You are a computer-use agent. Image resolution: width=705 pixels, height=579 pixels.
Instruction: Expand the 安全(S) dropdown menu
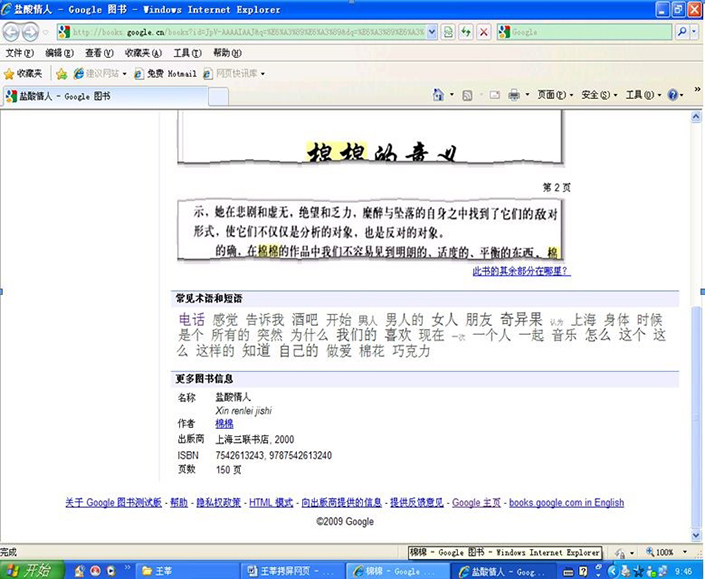click(x=599, y=95)
